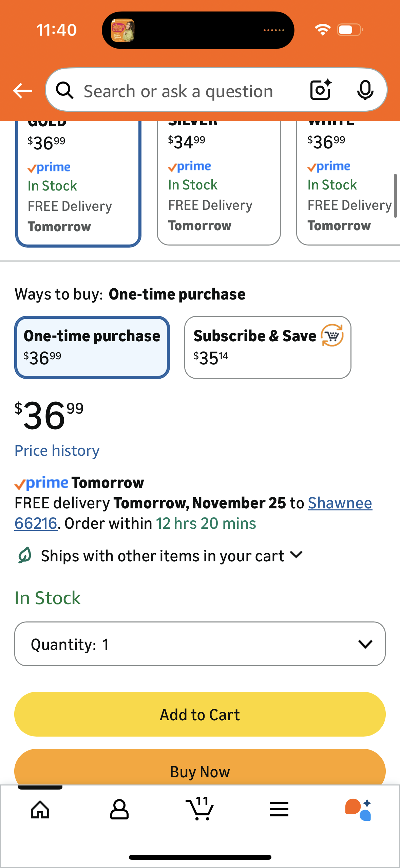Select the One-time purchase option
The width and height of the screenshot is (400, 868).
pyautogui.click(x=92, y=347)
